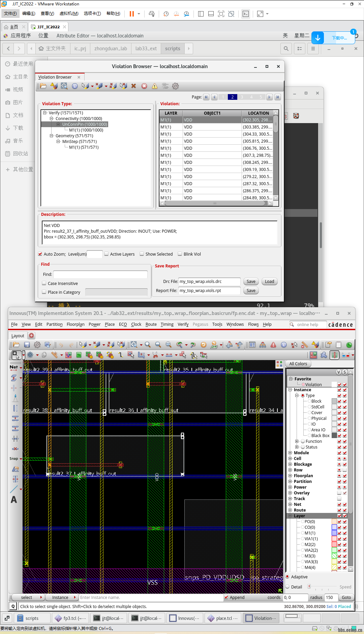Screen dimensions: 364x634
Task: Open the Floorplan menu in Innovus
Action: coord(75,324)
